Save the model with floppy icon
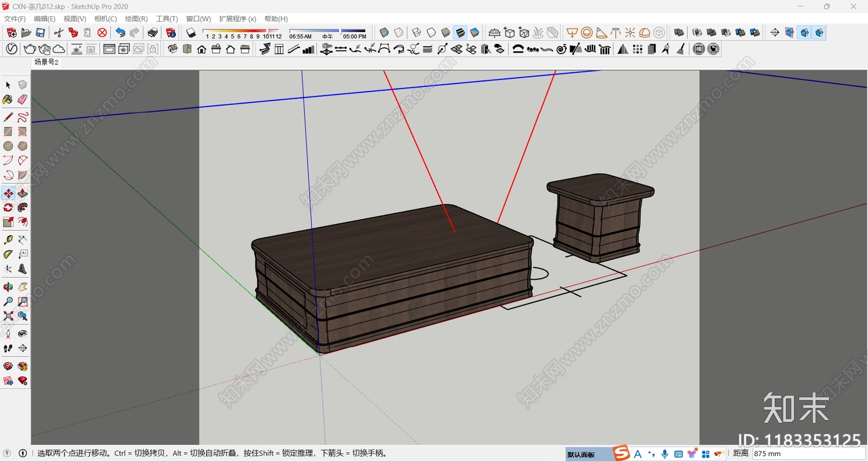Screen dimensions: 868x462 point(40,33)
